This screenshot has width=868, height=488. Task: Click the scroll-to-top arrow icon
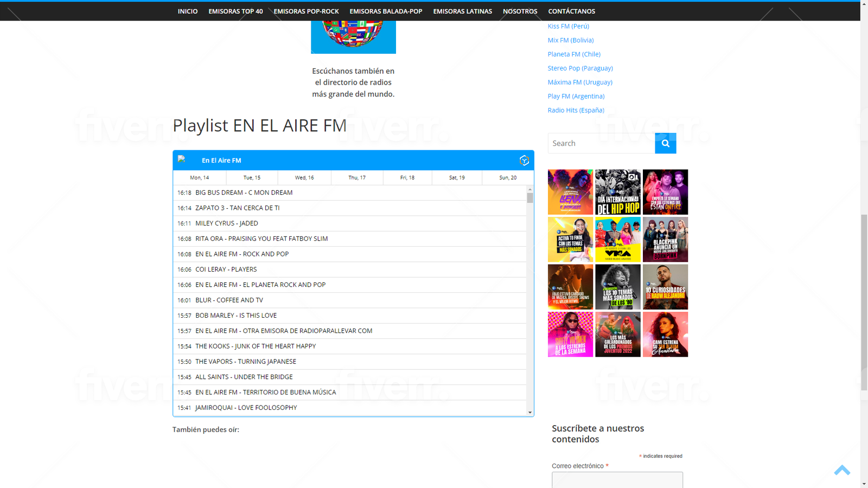coord(841,470)
